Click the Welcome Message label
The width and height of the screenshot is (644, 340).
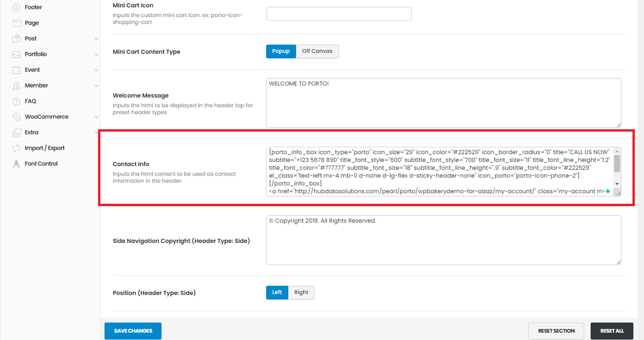tap(140, 96)
